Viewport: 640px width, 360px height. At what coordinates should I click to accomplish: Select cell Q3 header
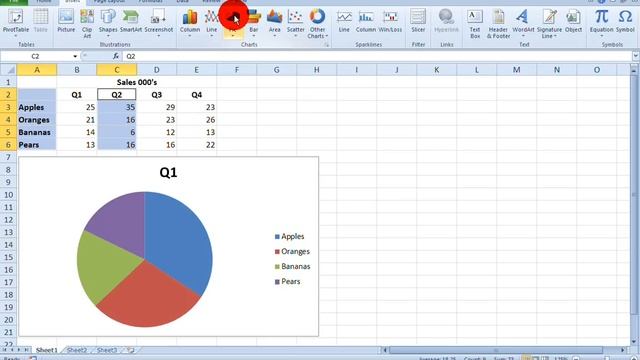156,95
